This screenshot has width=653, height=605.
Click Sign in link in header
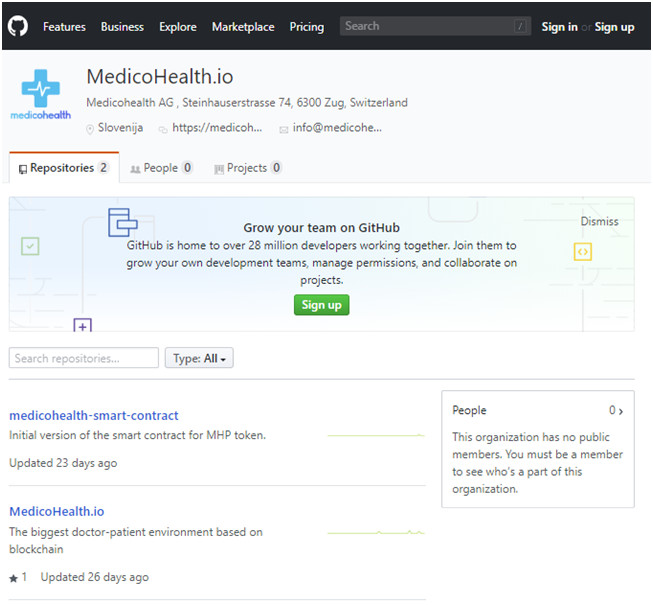[x=559, y=27]
